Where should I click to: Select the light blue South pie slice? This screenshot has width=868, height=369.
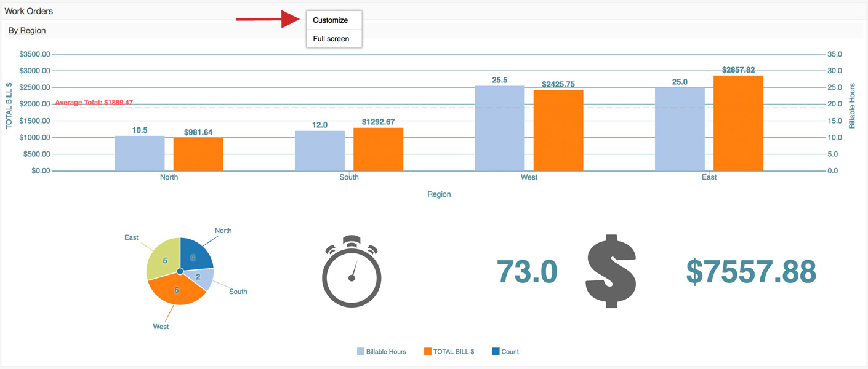tap(202, 278)
